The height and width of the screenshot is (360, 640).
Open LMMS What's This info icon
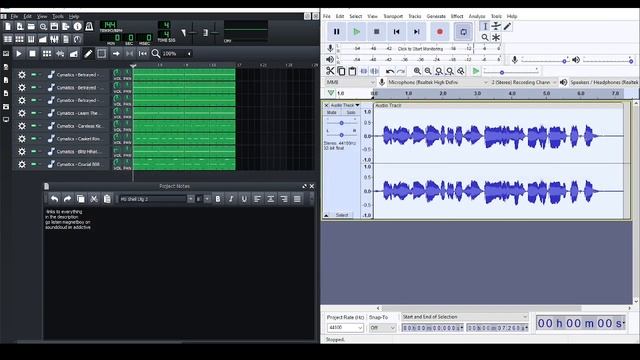coord(78,27)
